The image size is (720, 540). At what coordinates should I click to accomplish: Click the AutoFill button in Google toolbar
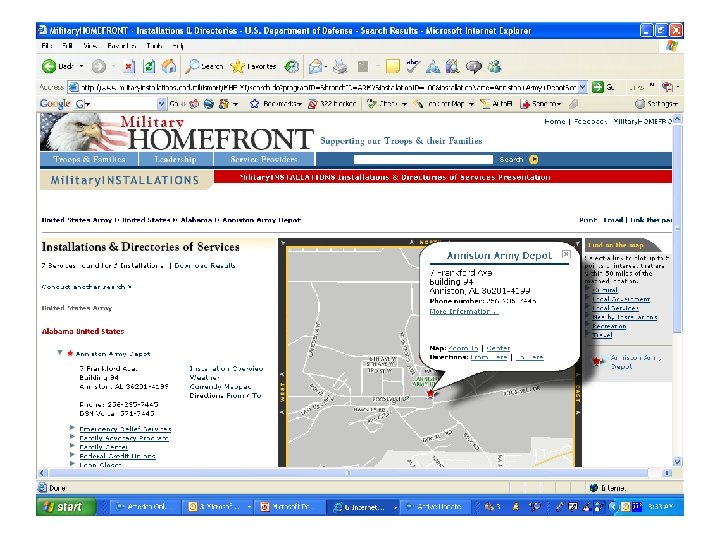click(x=496, y=104)
